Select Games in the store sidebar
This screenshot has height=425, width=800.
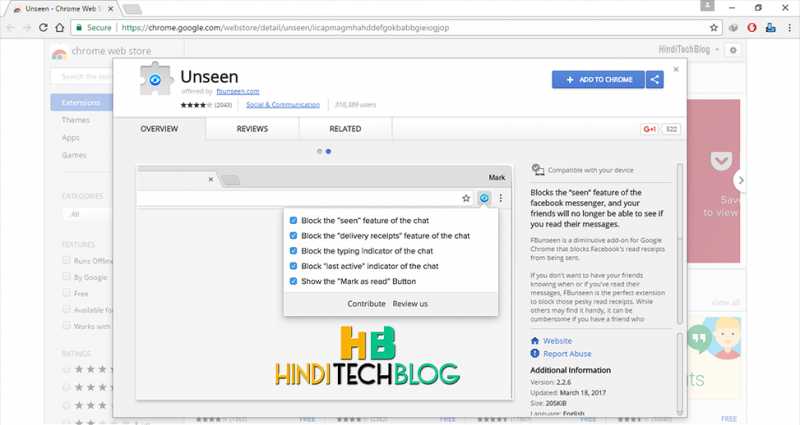[74, 155]
